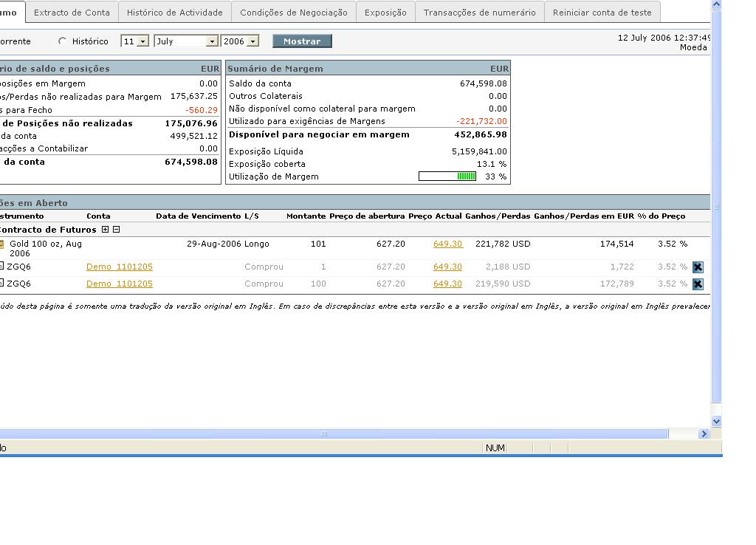Open the year dropdown showing 2006
The image size is (756, 545).
tap(252, 41)
